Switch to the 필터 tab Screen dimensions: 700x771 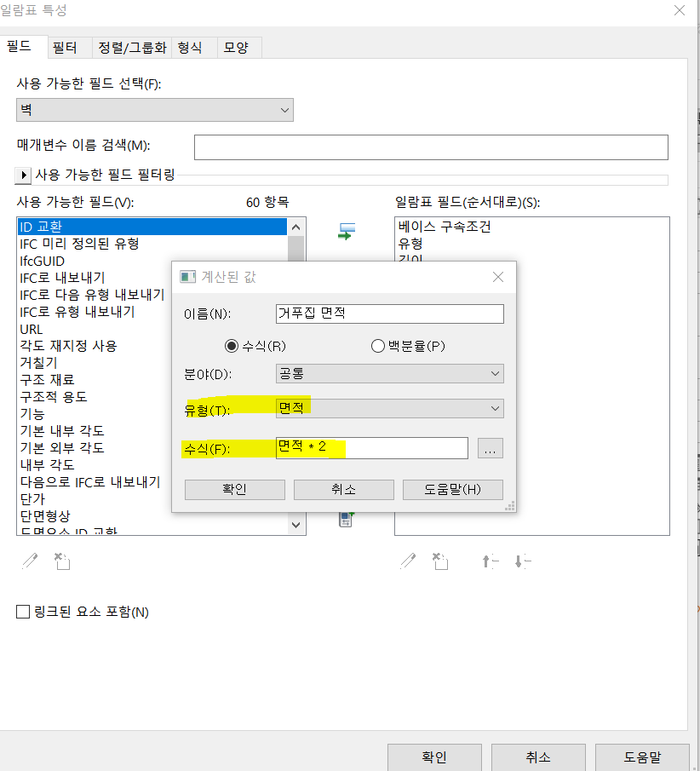tap(65, 48)
